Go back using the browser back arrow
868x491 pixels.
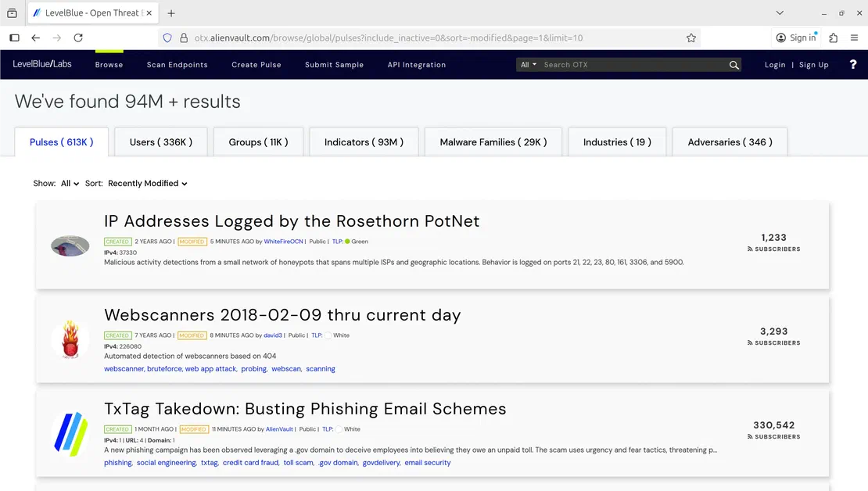tap(35, 38)
